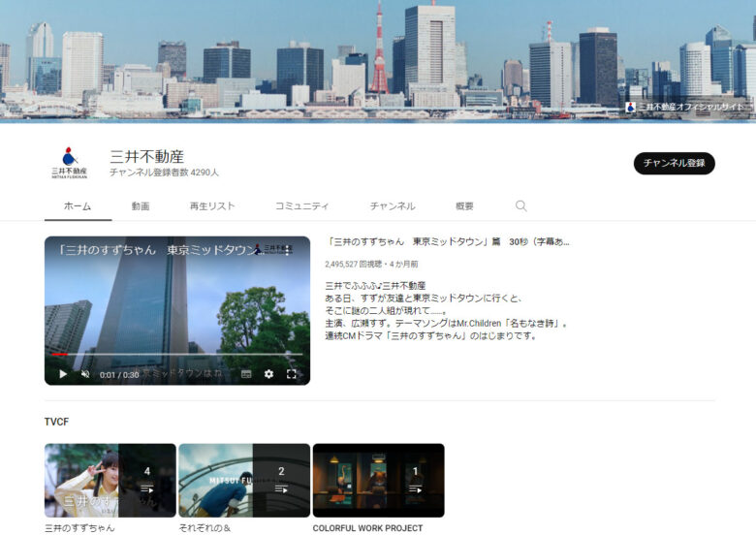Click the 三井不動産 channel name
The height and width of the screenshot is (535, 756).
(x=147, y=156)
